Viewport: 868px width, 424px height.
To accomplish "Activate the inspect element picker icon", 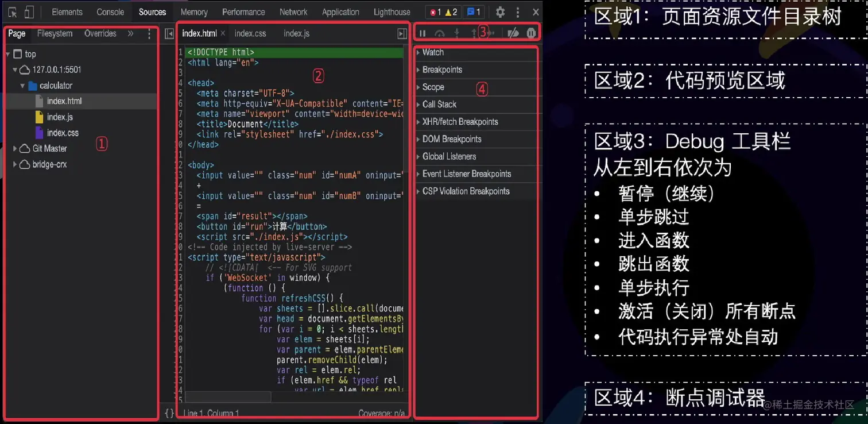I will click(13, 12).
